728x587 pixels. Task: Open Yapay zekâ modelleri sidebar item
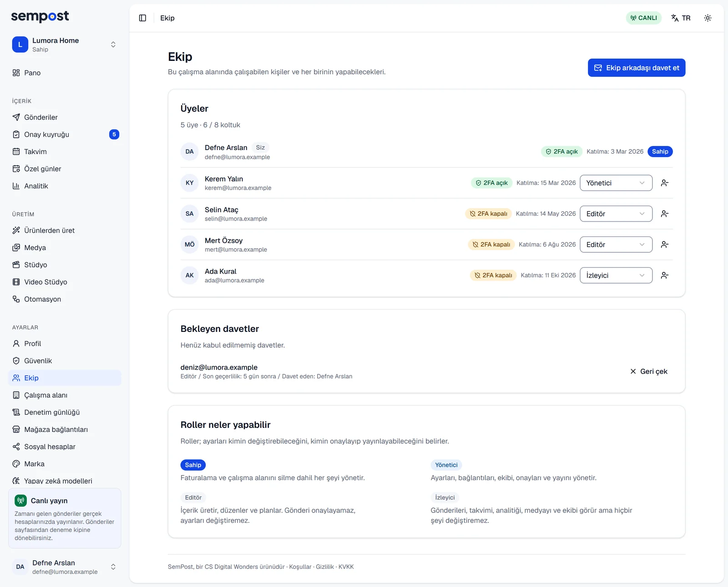click(65, 481)
